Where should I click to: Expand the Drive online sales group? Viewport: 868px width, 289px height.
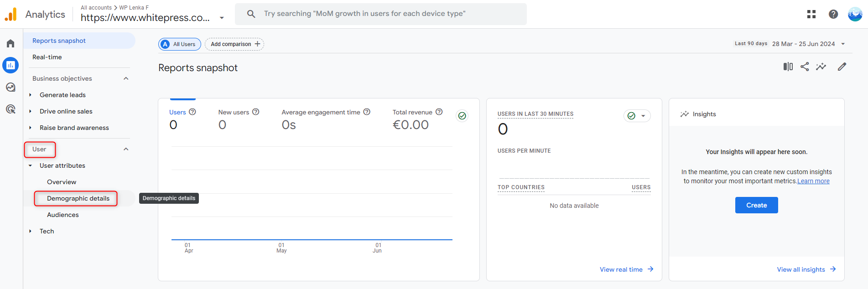(x=30, y=111)
